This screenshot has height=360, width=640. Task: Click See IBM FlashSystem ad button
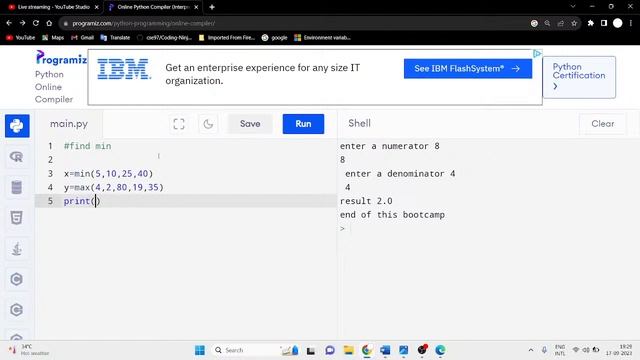click(x=468, y=69)
